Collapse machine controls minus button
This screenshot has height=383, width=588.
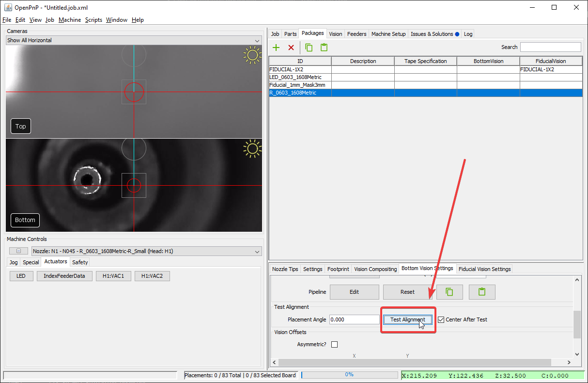tap(19, 251)
